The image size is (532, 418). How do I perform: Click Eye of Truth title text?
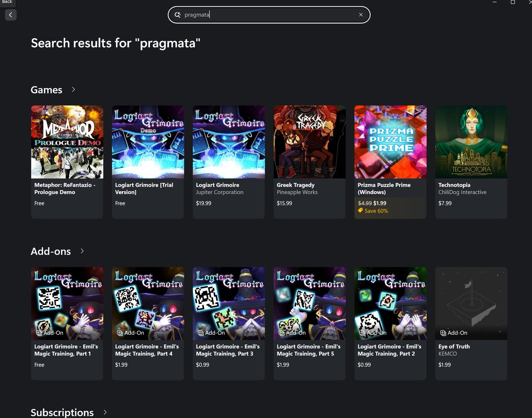coord(454,347)
